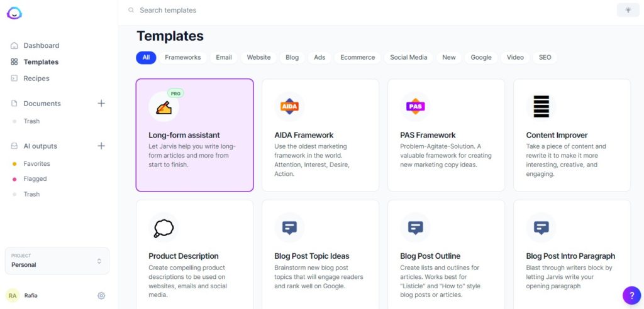Click the purple help question mark button
The image size is (644, 309).
(631, 295)
